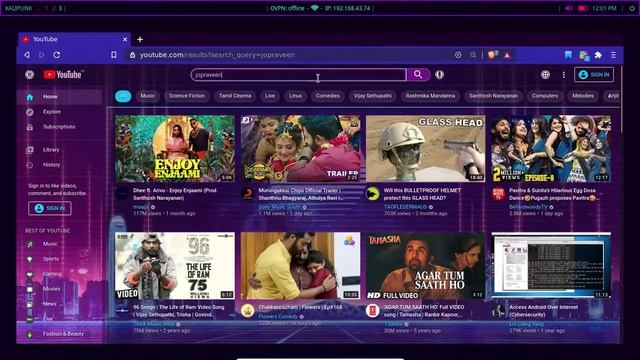Open the browser hamburger menu
Screen dimensions: 640x360
point(613,55)
